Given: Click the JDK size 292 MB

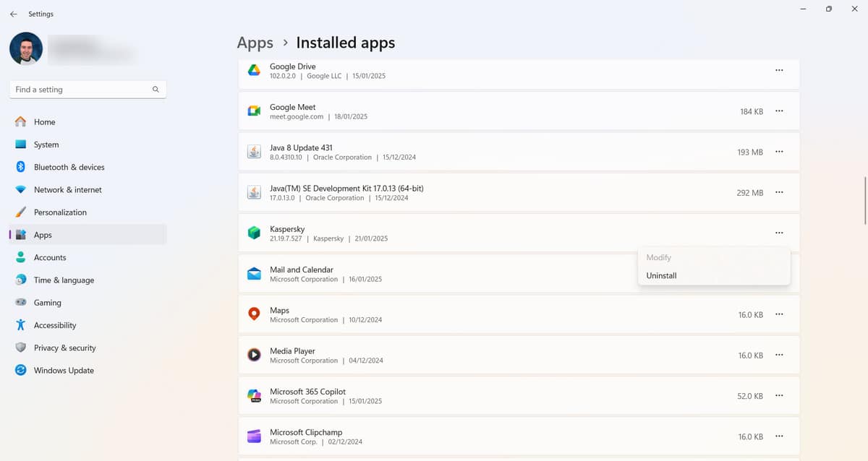Looking at the screenshot, I should pyautogui.click(x=750, y=193).
